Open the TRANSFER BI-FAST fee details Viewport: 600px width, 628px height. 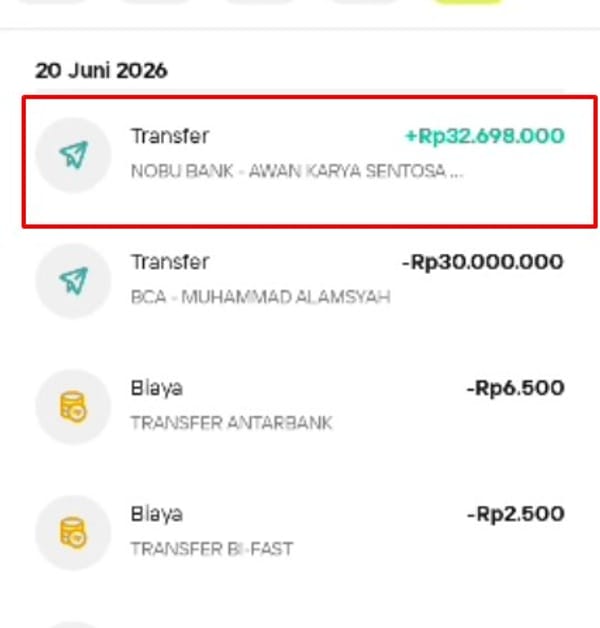coord(212,549)
